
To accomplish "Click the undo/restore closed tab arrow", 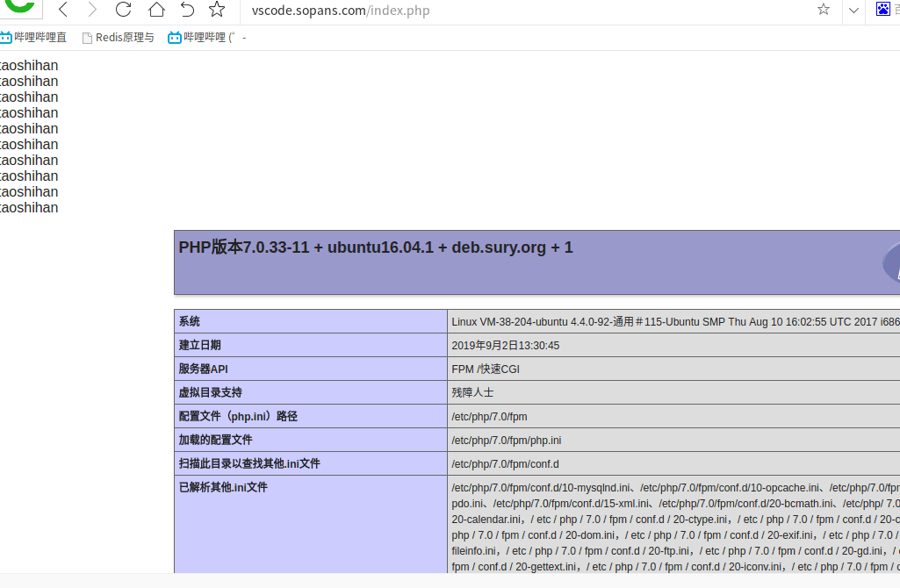I will pyautogui.click(x=187, y=10).
